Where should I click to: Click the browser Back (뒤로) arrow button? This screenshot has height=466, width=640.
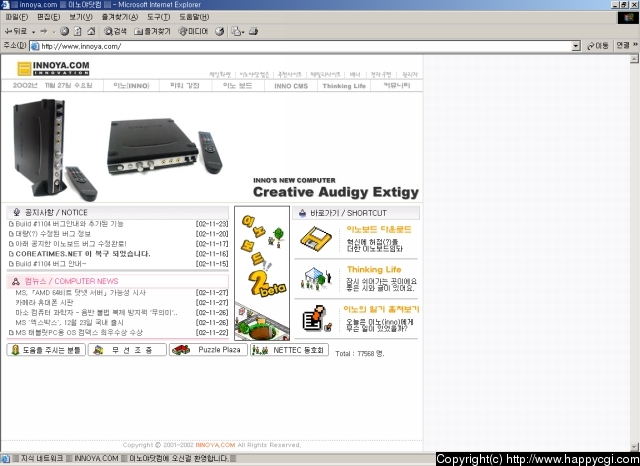[x=16, y=31]
